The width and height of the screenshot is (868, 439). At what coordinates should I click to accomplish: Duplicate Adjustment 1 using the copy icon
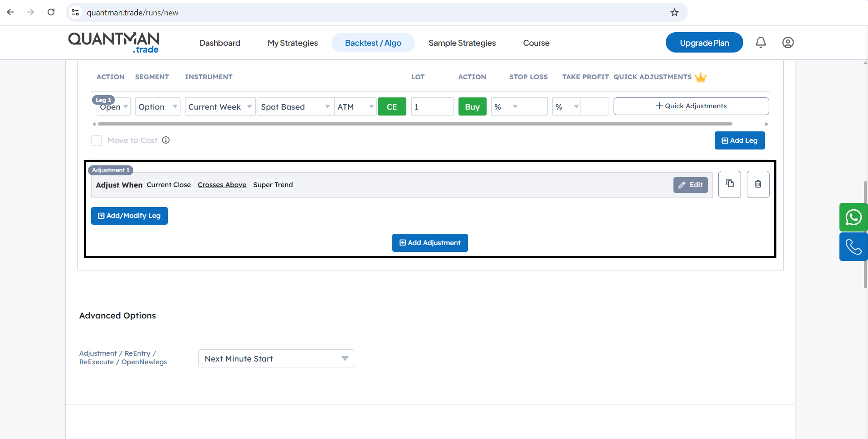(730, 184)
